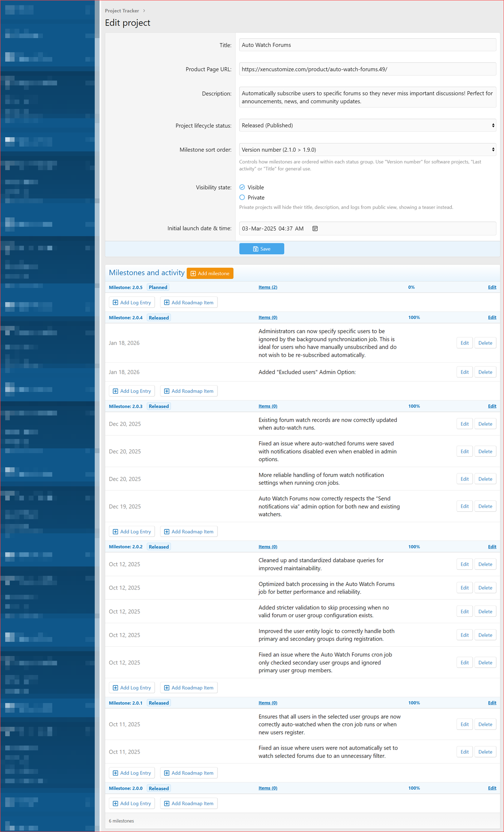Delete 'Improved the user entity logic' entry

[485, 635]
